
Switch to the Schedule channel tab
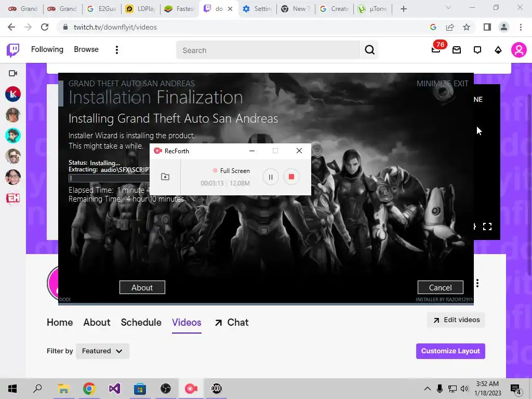pyautogui.click(x=141, y=322)
